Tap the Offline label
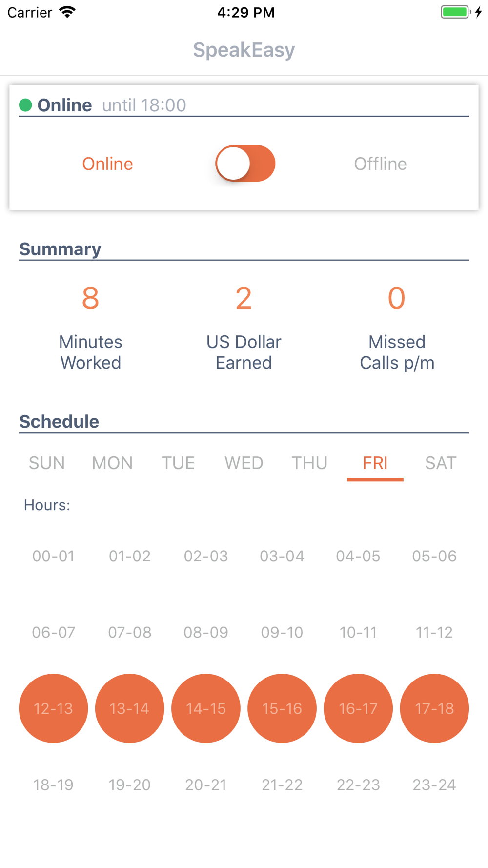Viewport: 488px width, 868px height. coord(380,164)
